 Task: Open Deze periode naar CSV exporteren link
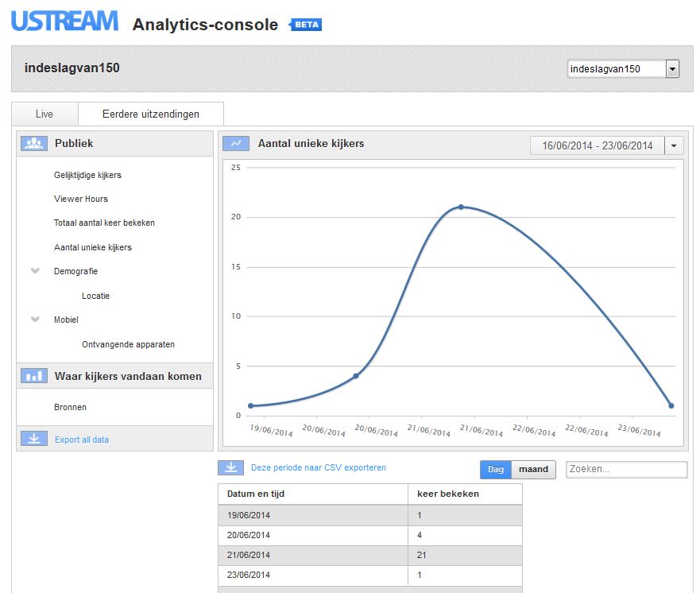[x=319, y=467]
